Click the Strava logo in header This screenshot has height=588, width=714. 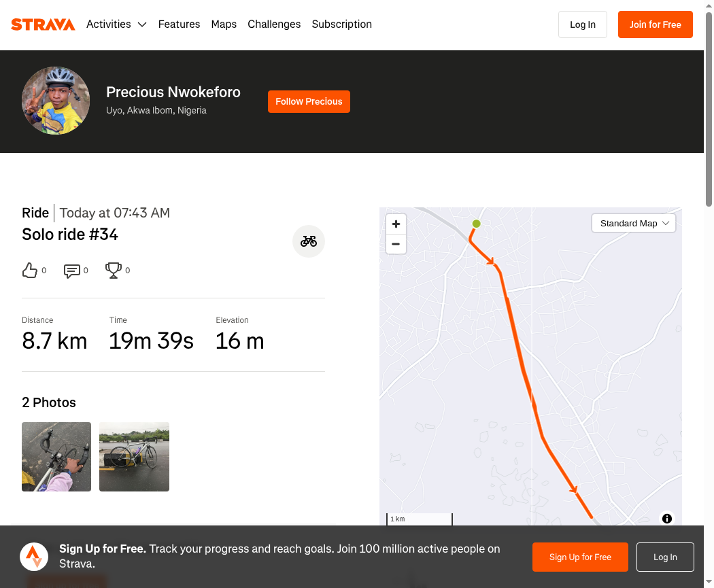pyautogui.click(x=43, y=24)
